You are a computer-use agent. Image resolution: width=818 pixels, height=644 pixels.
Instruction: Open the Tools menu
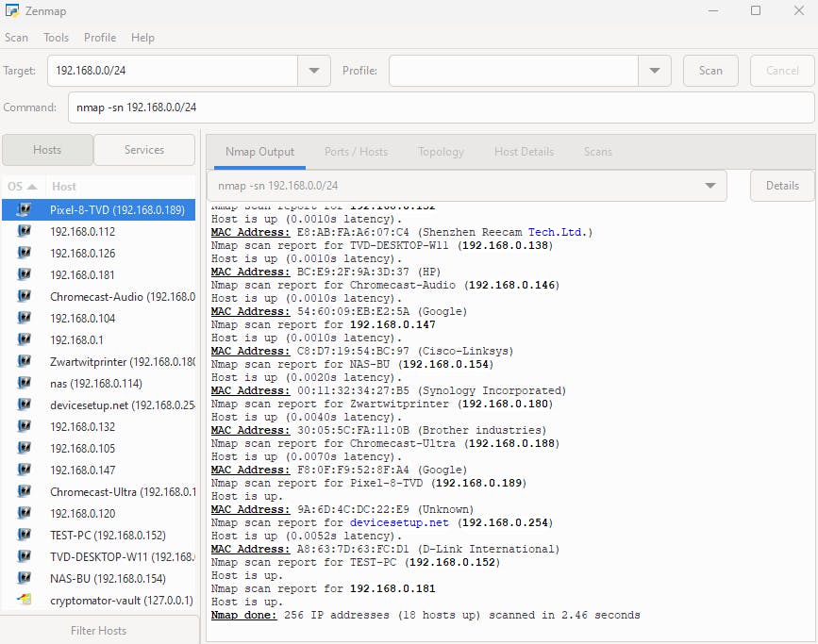[x=56, y=38]
